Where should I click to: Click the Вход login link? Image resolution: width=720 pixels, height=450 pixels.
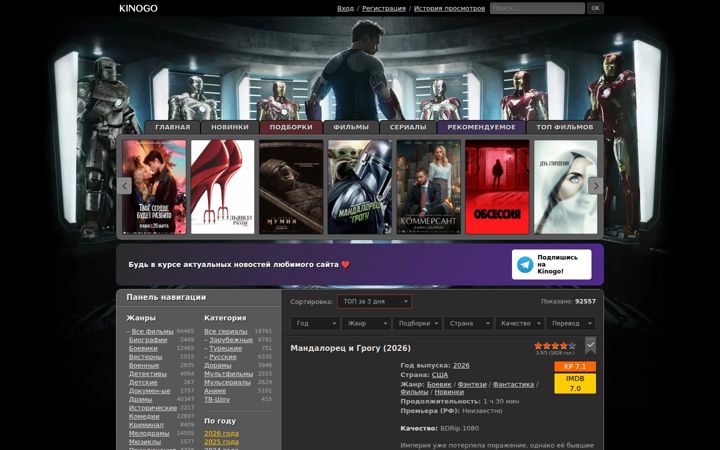tap(345, 8)
